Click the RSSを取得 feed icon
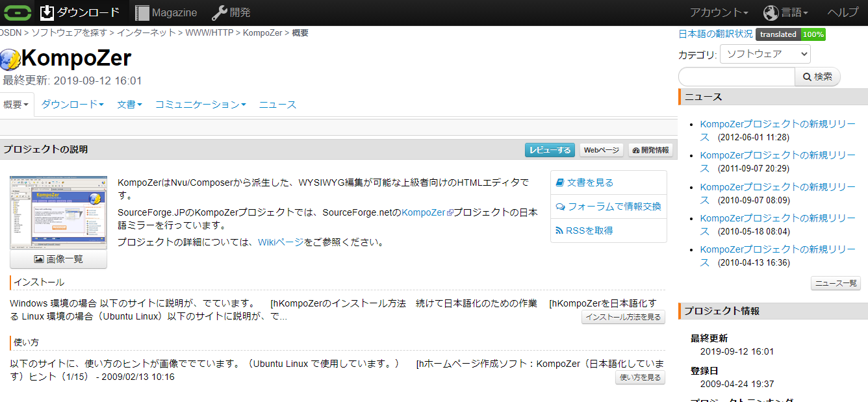The height and width of the screenshot is (402, 868). pyautogui.click(x=559, y=231)
